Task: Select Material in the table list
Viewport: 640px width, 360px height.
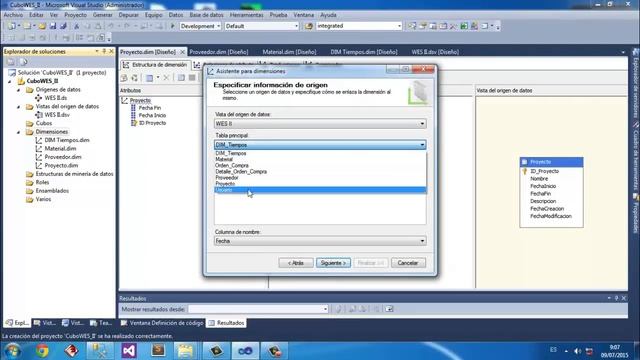Action: [x=320, y=160]
